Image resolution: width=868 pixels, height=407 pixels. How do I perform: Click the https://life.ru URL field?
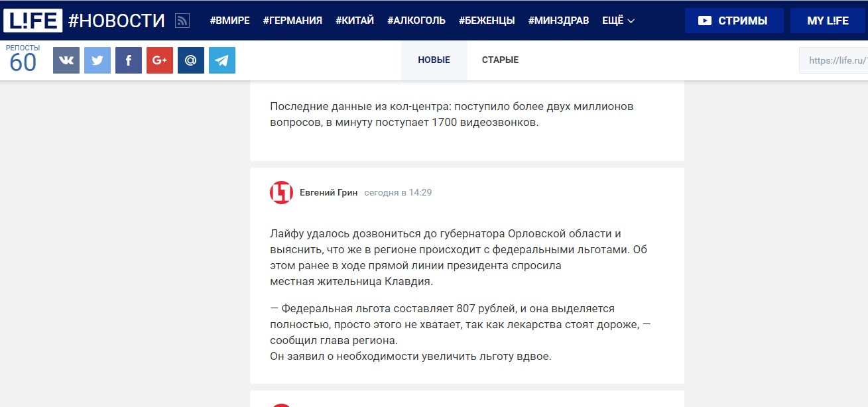pos(834,60)
